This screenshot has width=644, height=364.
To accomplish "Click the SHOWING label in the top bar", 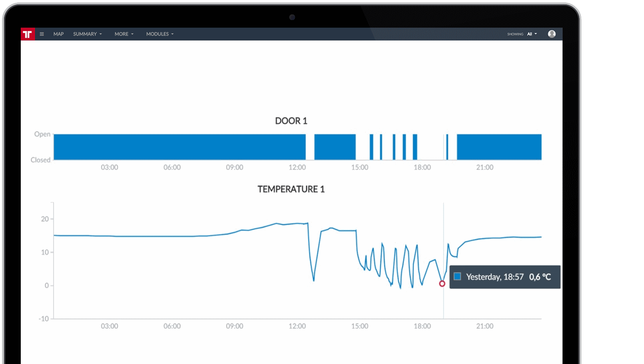I will tap(515, 34).
